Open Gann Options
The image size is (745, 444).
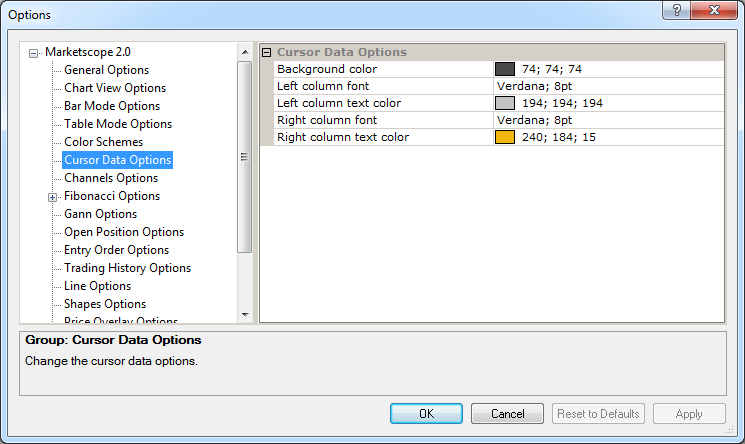(101, 214)
